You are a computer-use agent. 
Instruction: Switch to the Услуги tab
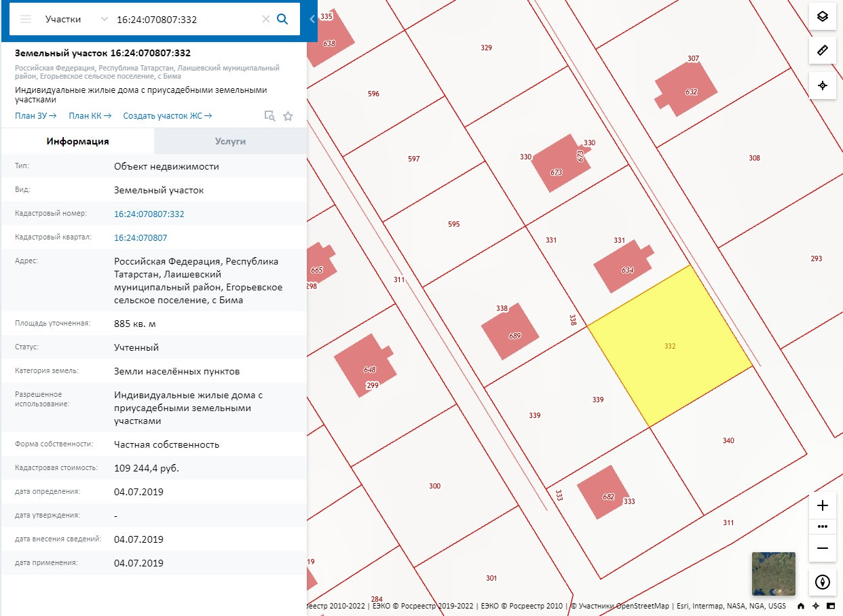[230, 141]
